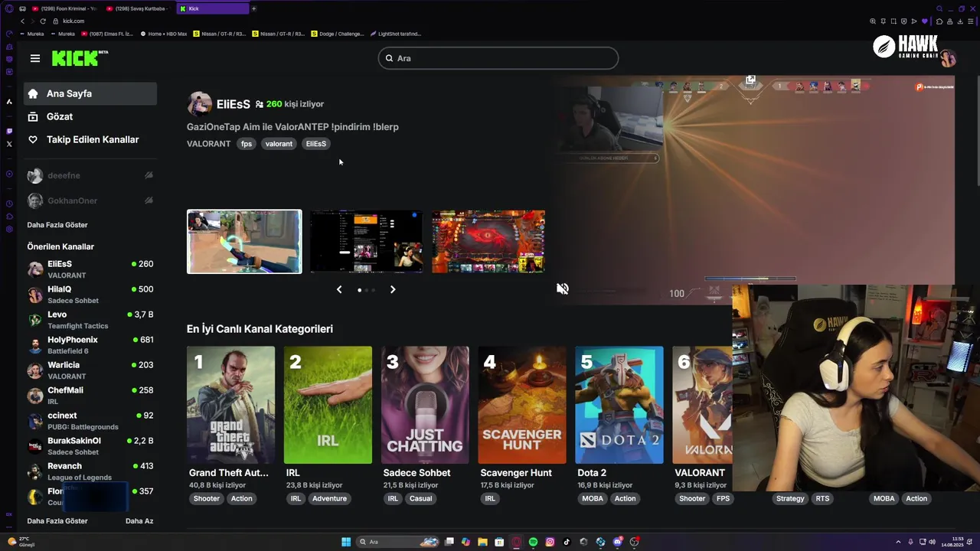The width and height of the screenshot is (980, 551).
Task: Open LightShot bookmark
Action: point(395,34)
